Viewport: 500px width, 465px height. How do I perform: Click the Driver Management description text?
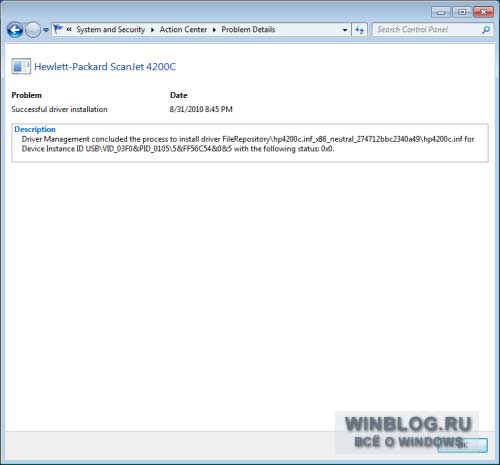[248, 144]
